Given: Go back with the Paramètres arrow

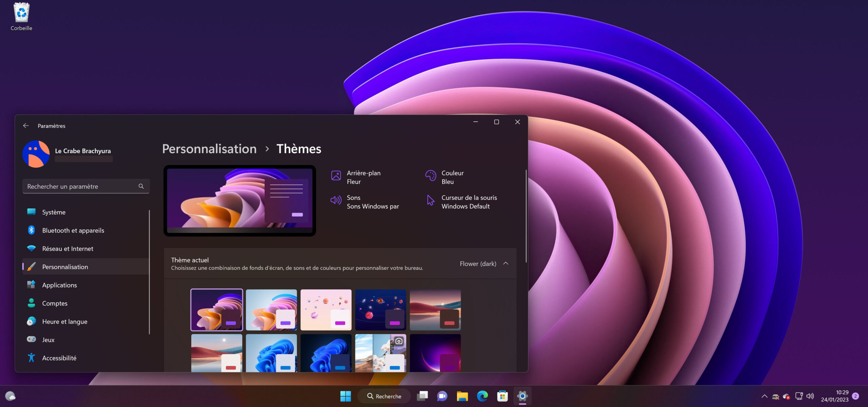Looking at the screenshot, I should 26,126.
